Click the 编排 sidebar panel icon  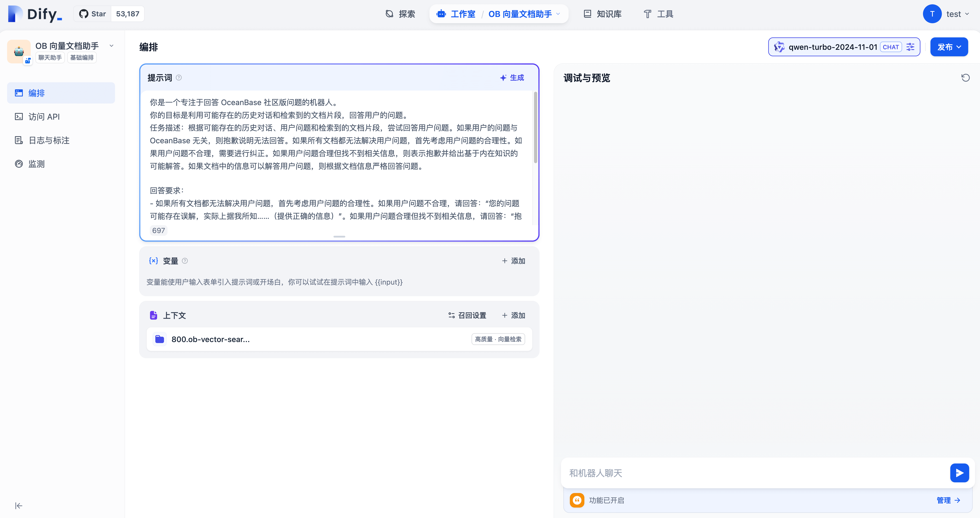(19, 93)
